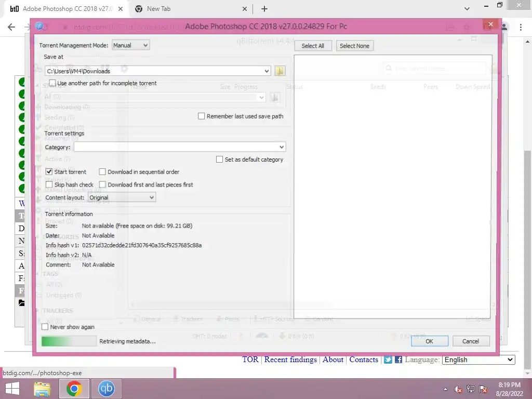Enable Download in sequential order

tap(102, 172)
